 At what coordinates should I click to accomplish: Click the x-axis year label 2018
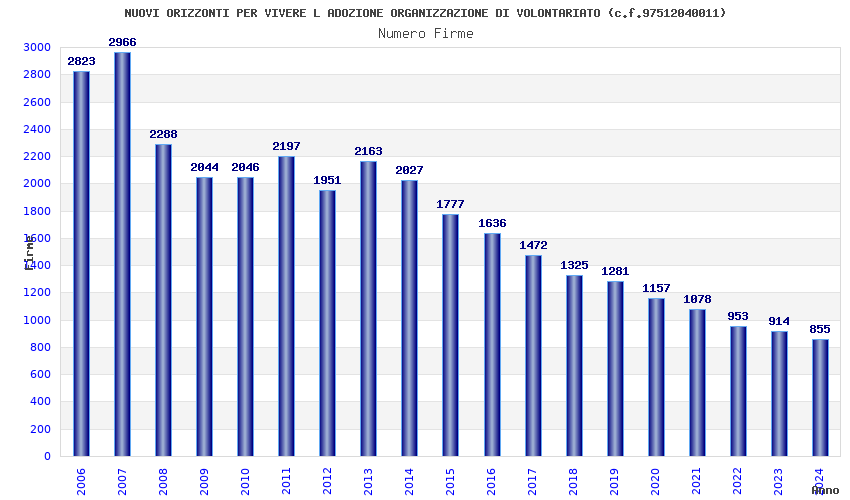(574, 482)
